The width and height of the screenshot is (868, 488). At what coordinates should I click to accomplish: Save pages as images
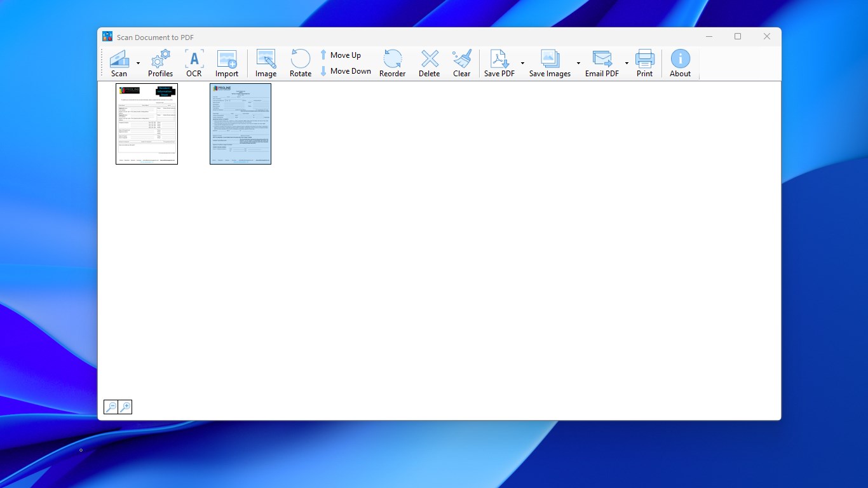click(549, 62)
